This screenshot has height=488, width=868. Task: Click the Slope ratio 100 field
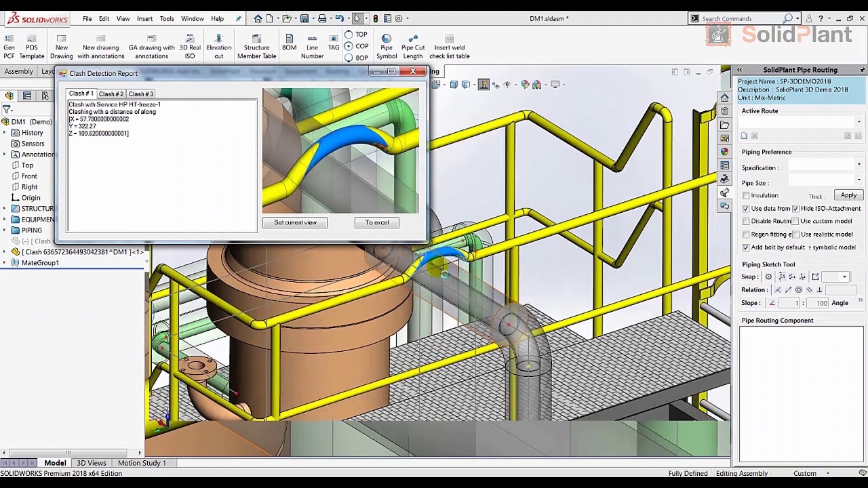coord(818,303)
